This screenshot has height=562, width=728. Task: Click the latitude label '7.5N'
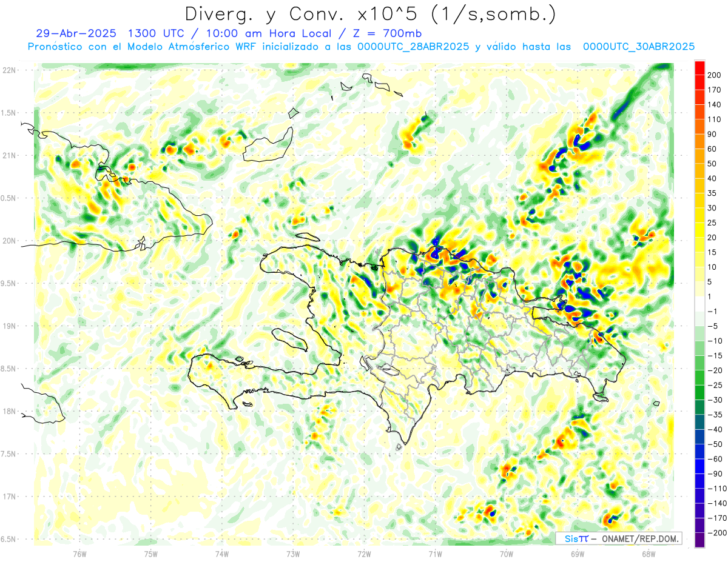[8, 454]
